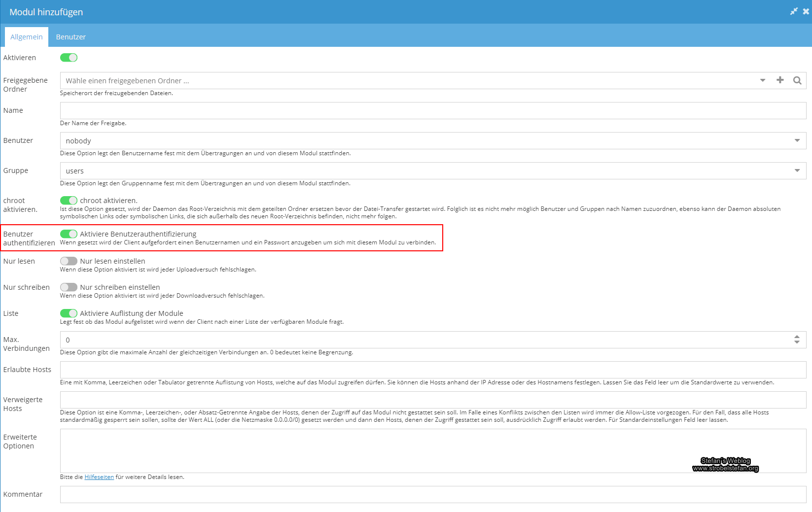The height and width of the screenshot is (512, 812).
Task: Enable Nur schreiben einstellen
Action: point(69,287)
